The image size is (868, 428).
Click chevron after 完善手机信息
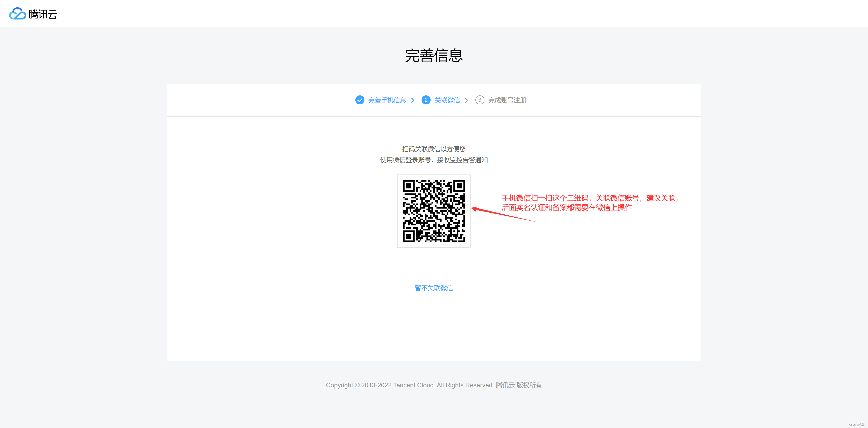(413, 100)
